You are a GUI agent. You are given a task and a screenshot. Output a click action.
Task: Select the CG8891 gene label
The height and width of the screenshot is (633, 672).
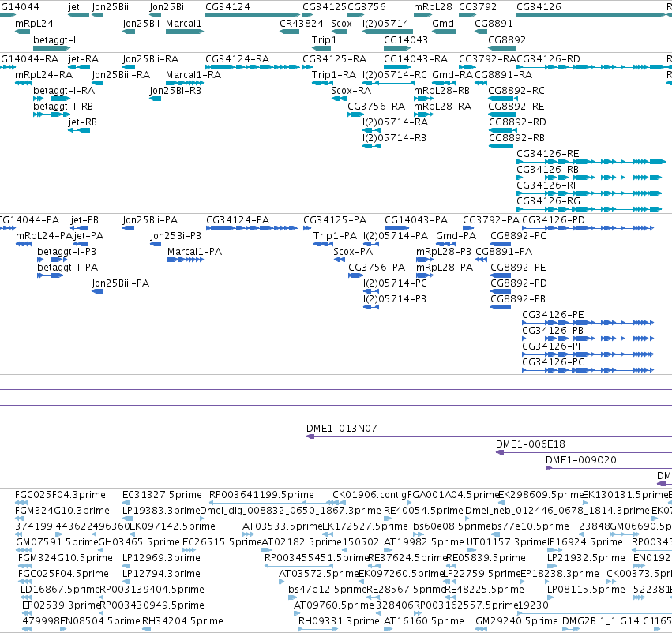494,23
